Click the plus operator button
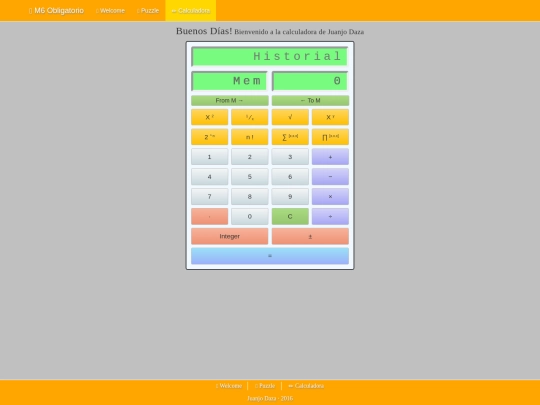This screenshot has width=540, height=405. pyautogui.click(x=330, y=157)
